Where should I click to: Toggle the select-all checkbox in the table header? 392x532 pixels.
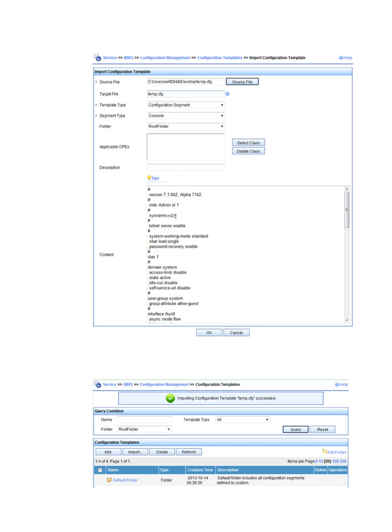100,470
